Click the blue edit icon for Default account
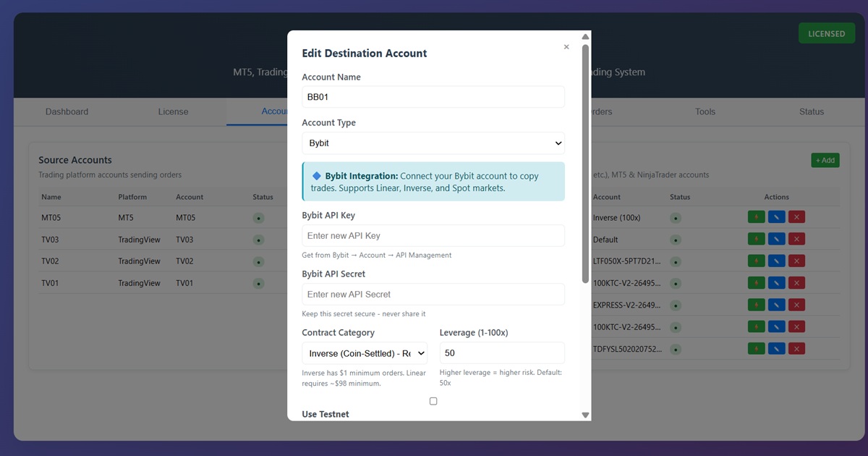 pyautogui.click(x=776, y=239)
